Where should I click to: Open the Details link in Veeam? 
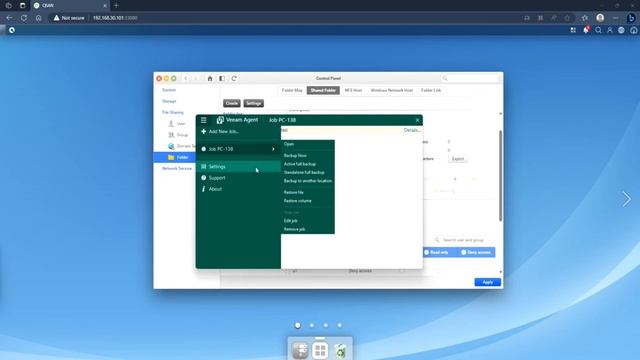coord(412,130)
